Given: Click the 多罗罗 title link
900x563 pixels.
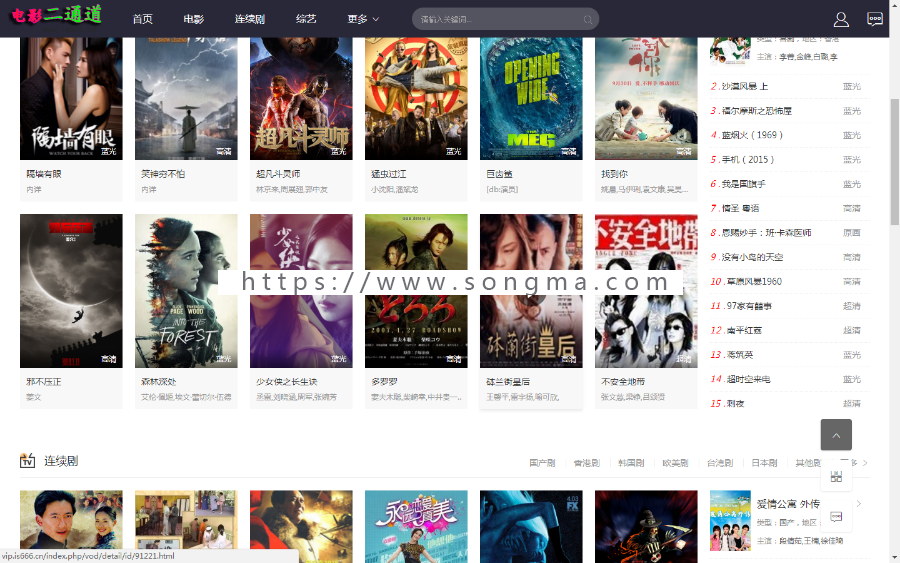Looking at the screenshot, I should click(x=385, y=382).
